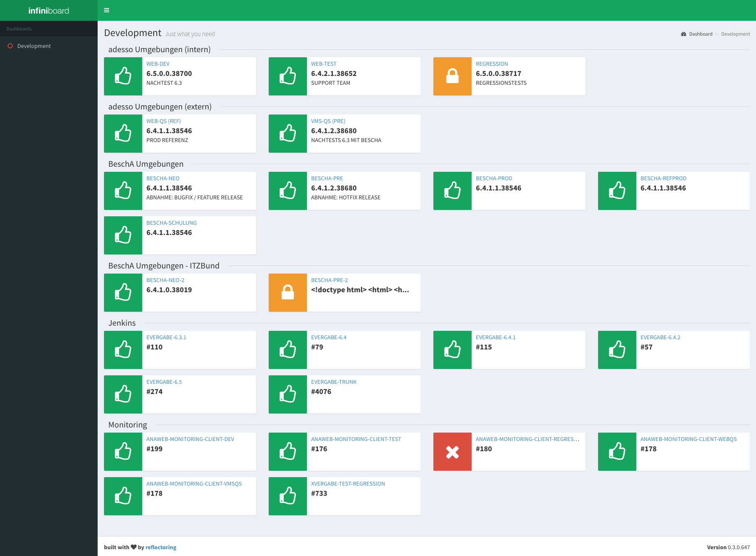Click thumbs-up icon of EVERGABE-TRUNK card
This screenshot has height=556, width=756.
coord(288,394)
